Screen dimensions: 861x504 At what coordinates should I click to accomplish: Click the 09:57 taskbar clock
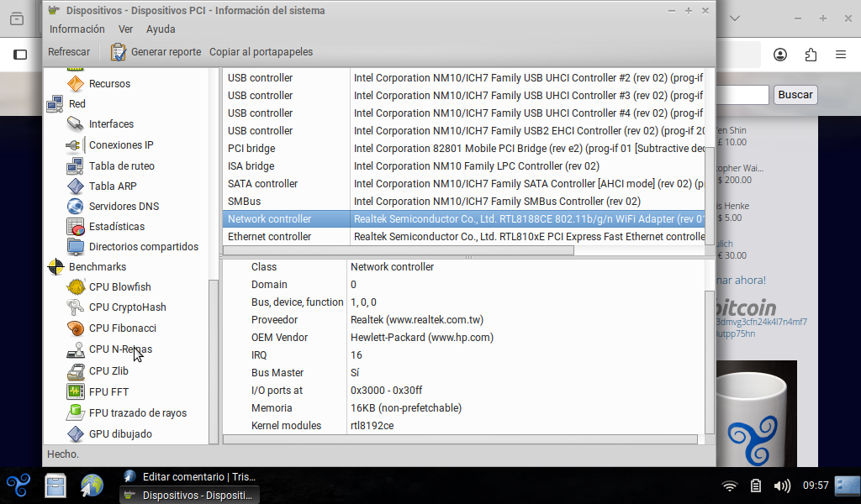tap(816, 486)
